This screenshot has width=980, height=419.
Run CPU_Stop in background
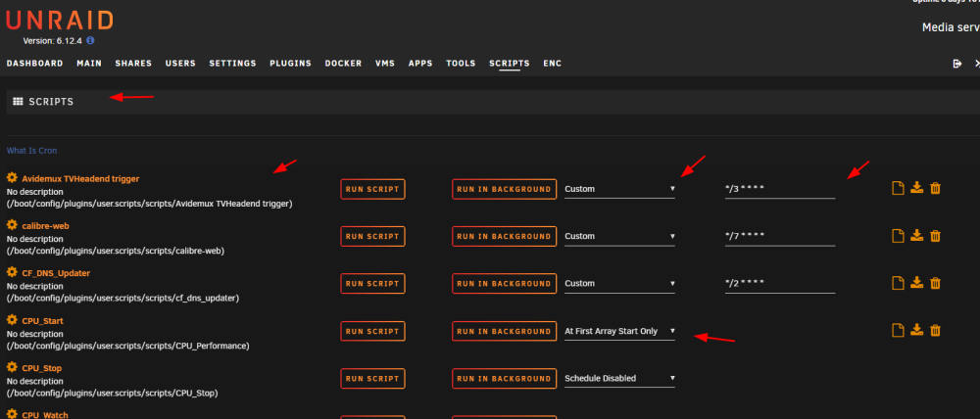(505, 379)
